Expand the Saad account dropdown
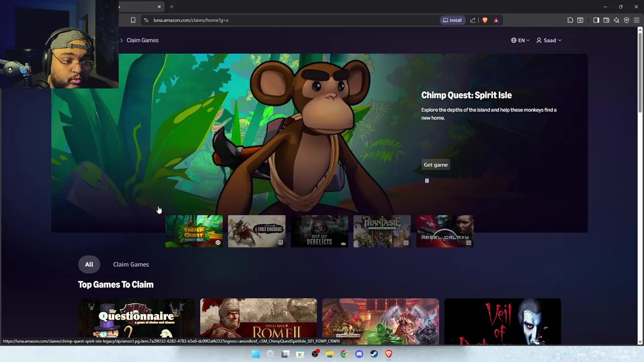This screenshot has width=644, height=362. pyautogui.click(x=549, y=40)
